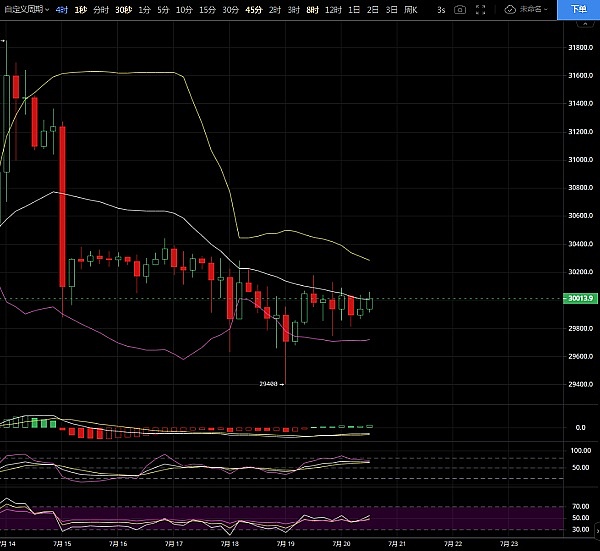Select the 45分 timeframe
Viewport: 600px width, 551px height.
[253, 9]
